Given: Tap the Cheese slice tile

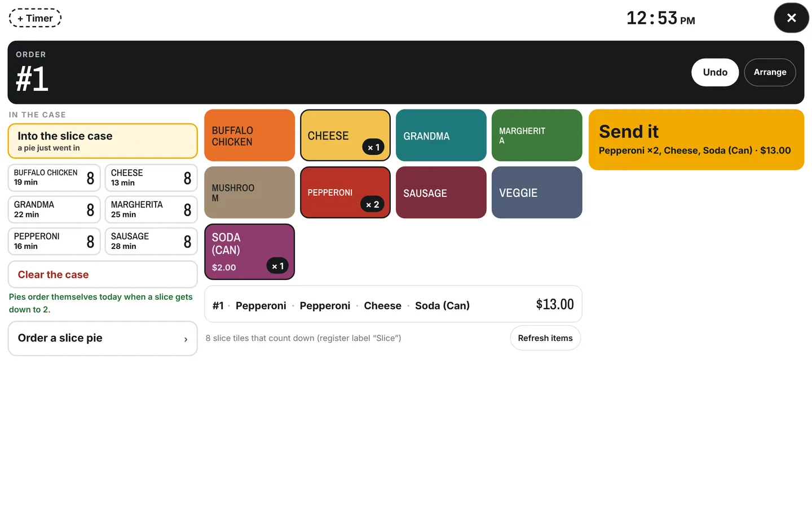Looking at the screenshot, I should click(x=345, y=135).
